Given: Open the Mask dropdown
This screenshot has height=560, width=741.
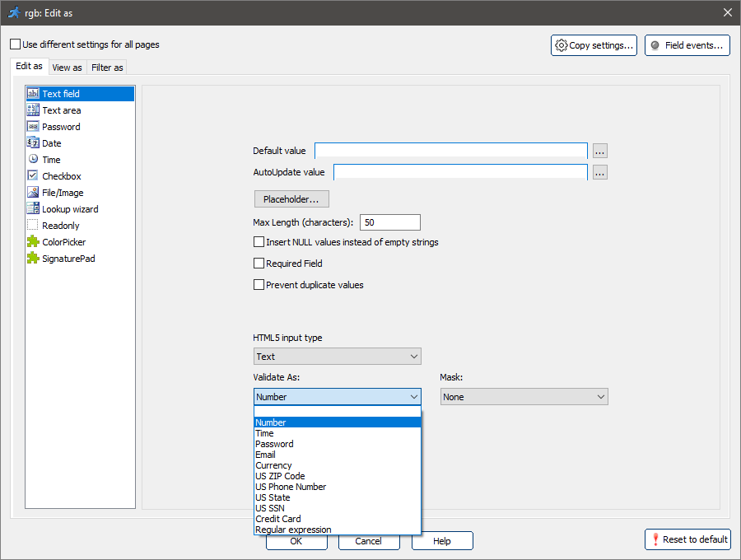Looking at the screenshot, I should click(x=524, y=396).
